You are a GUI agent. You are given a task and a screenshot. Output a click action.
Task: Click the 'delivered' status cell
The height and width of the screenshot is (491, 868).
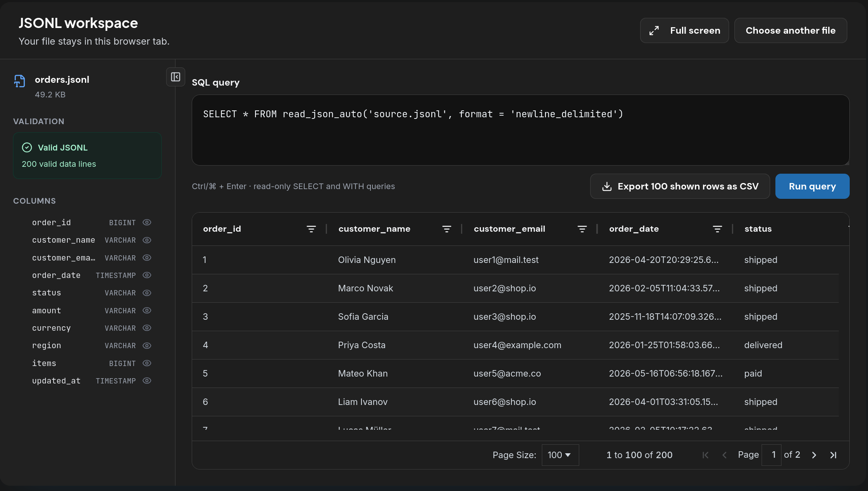763,345
